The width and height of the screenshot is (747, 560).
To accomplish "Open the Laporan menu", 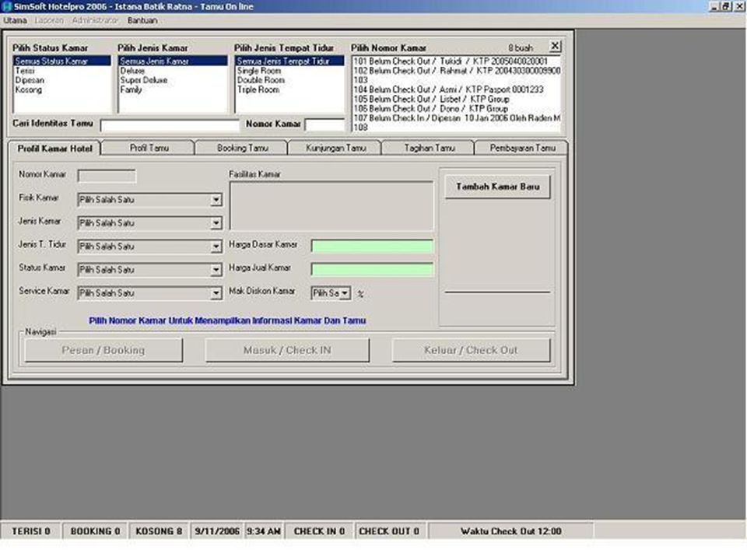I will tap(49, 20).
